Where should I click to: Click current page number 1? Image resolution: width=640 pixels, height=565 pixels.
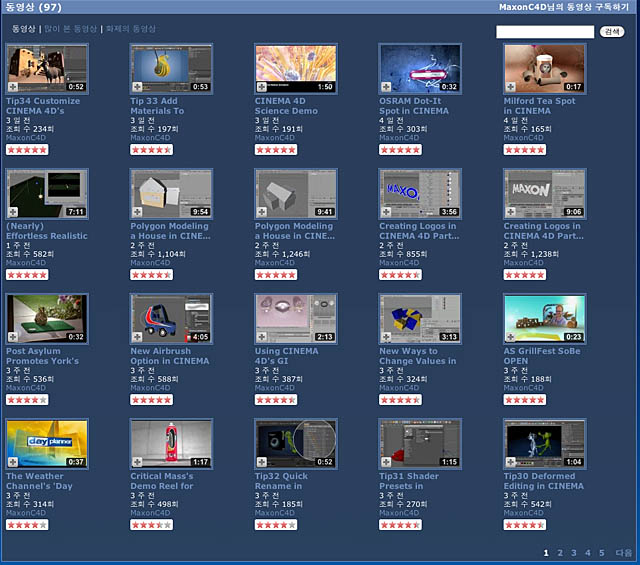click(x=546, y=553)
